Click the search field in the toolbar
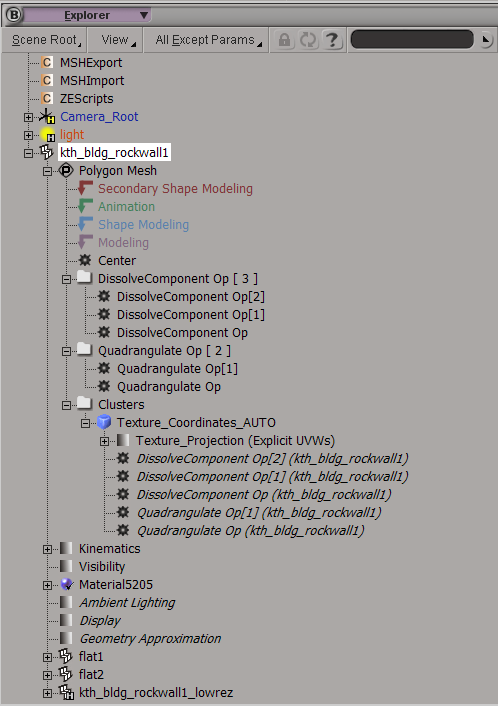 [412, 40]
